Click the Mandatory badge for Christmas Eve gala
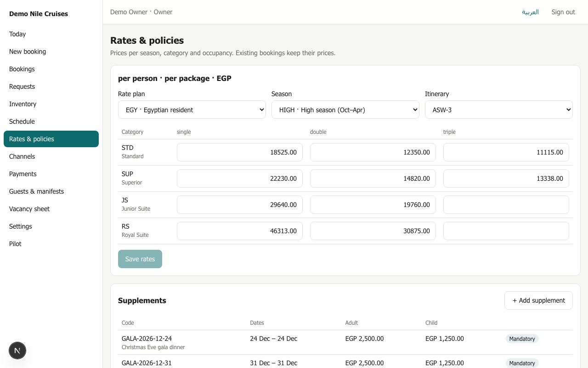This screenshot has width=588, height=368. [x=522, y=339]
